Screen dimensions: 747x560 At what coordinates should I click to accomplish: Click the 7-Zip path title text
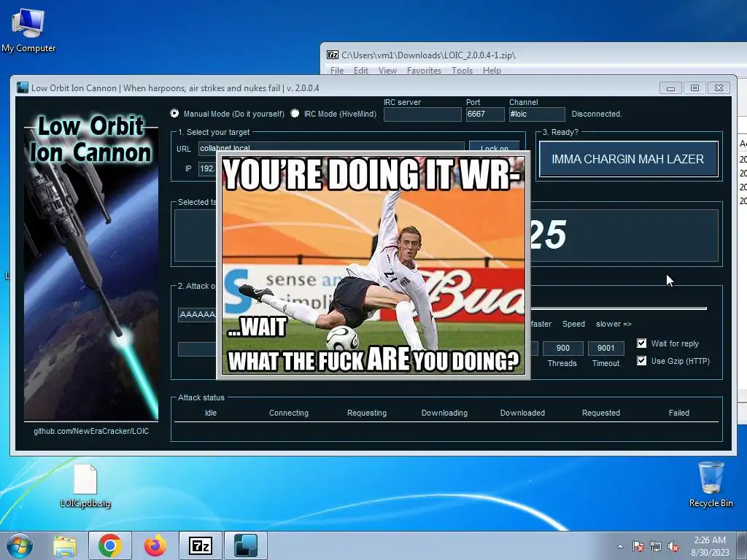[x=428, y=55]
